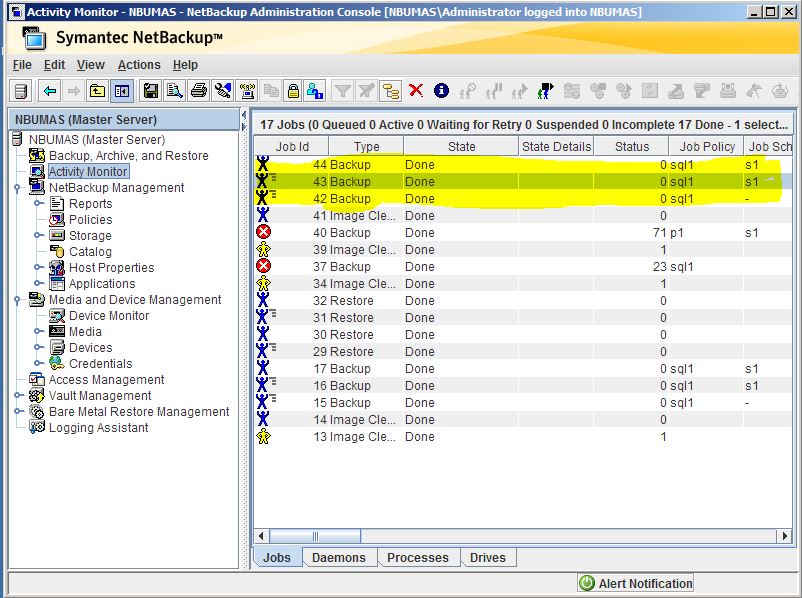Click the hierarchy tree view toolbar icon
The width and height of the screenshot is (802, 598).
(391, 92)
